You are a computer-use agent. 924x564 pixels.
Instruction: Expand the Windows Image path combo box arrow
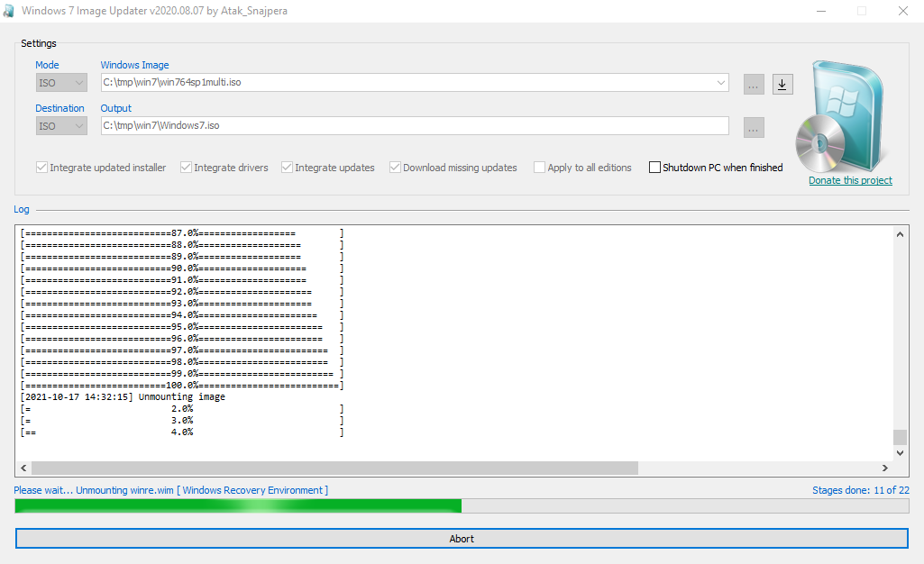(x=720, y=82)
